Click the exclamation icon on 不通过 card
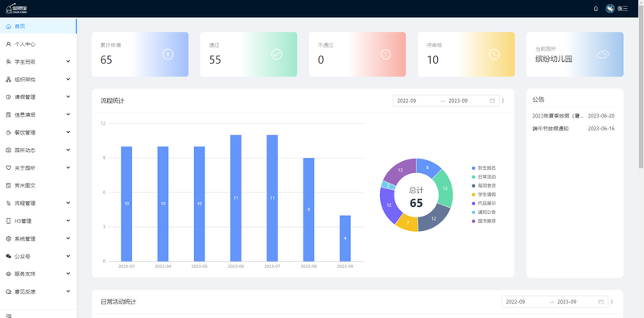Screen dimensions: 644x318 coord(386,54)
